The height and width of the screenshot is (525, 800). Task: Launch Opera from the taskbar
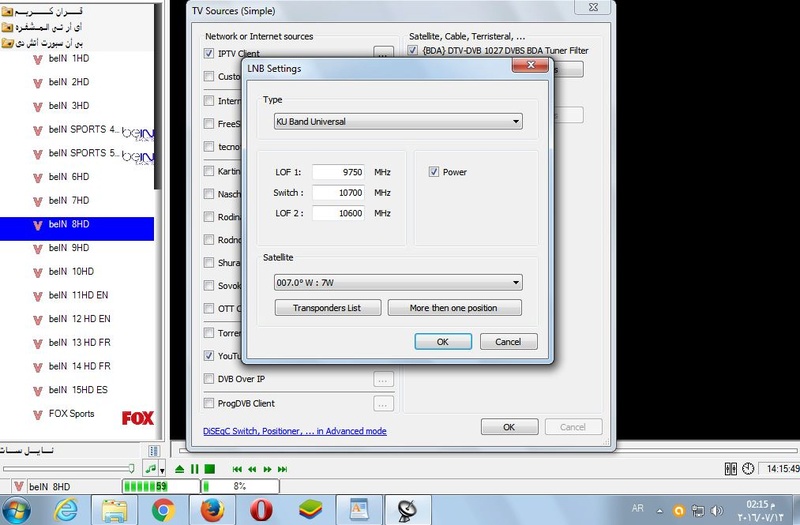pyautogui.click(x=261, y=509)
